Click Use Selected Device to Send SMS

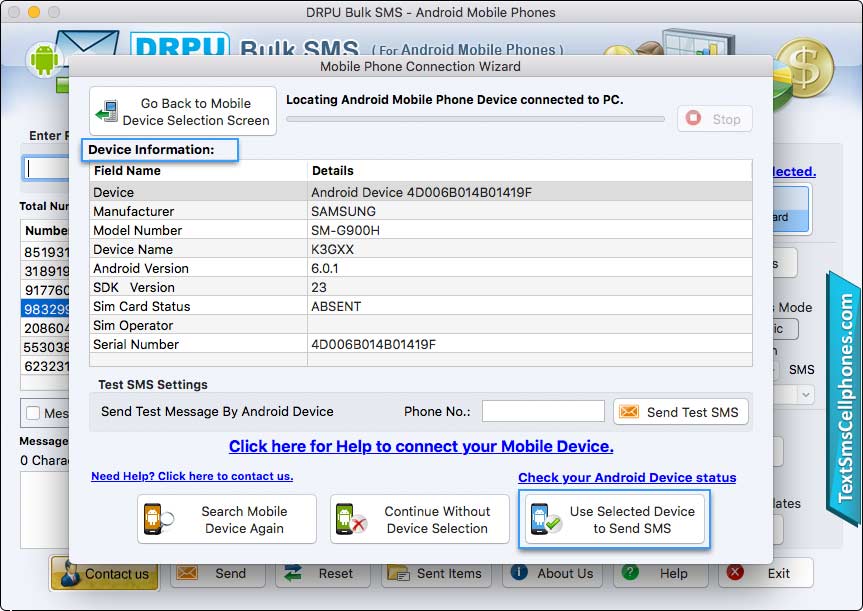614,519
